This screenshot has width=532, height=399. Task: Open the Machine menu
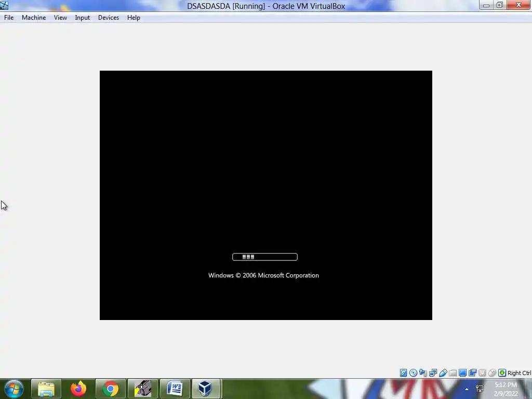(x=34, y=18)
